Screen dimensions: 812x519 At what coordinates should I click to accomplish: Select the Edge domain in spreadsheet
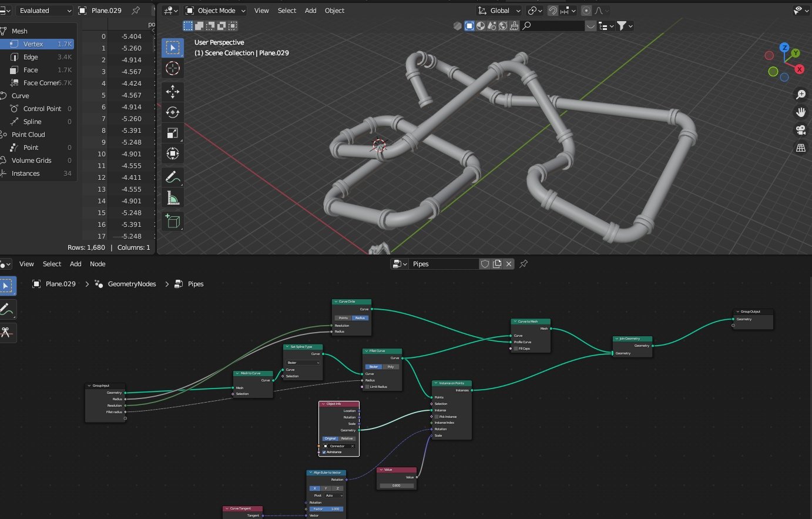tap(31, 57)
